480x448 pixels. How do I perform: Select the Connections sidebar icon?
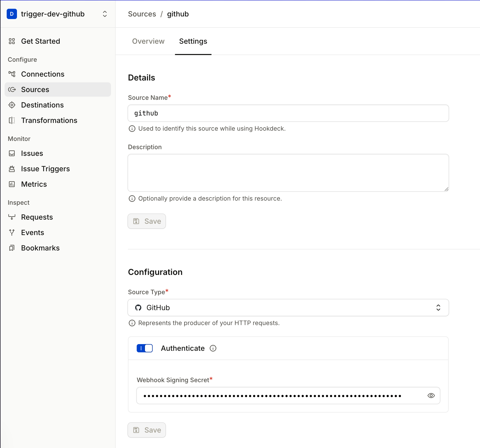(12, 74)
